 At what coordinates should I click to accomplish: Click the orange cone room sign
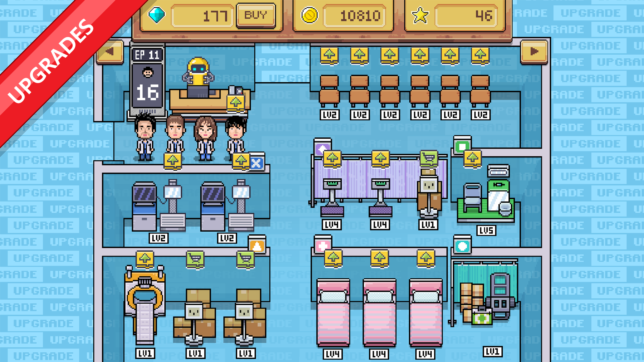coord(257,246)
